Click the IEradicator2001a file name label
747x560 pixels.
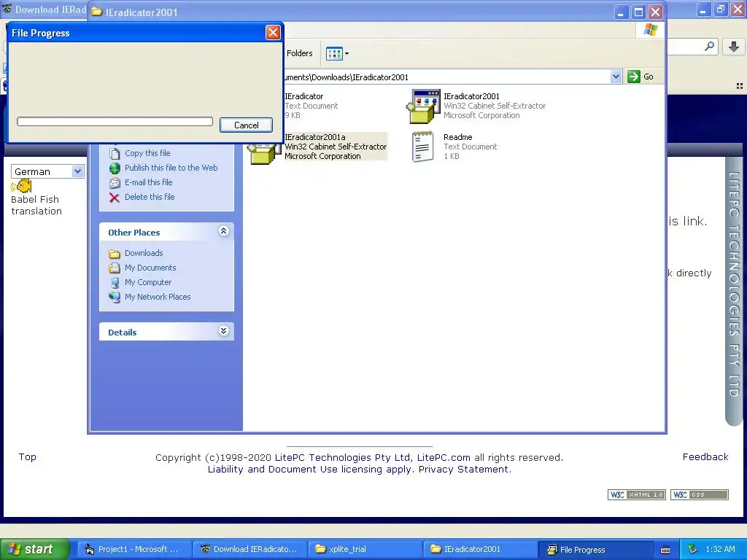315,137
